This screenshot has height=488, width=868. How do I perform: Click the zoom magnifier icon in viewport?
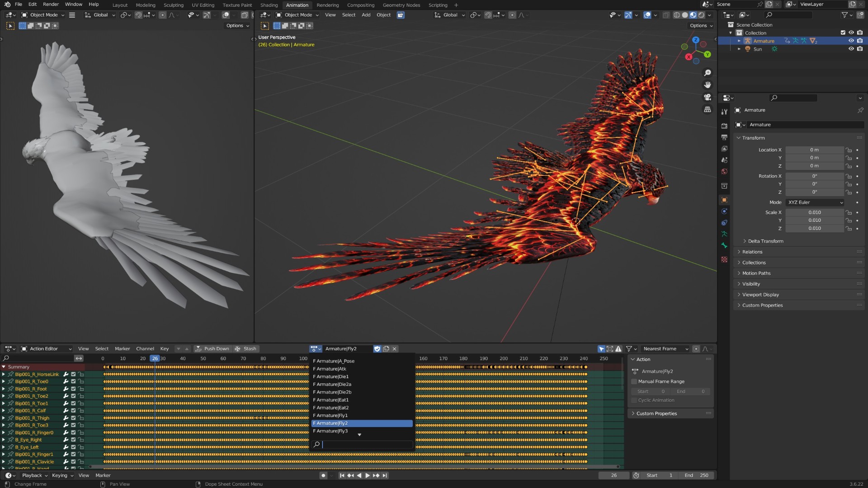[708, 73]
